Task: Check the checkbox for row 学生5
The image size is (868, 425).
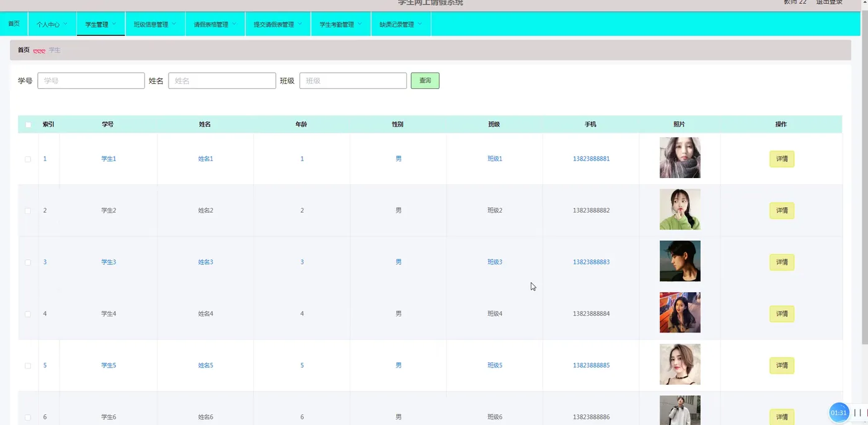Action: click(x=28, y=366)
